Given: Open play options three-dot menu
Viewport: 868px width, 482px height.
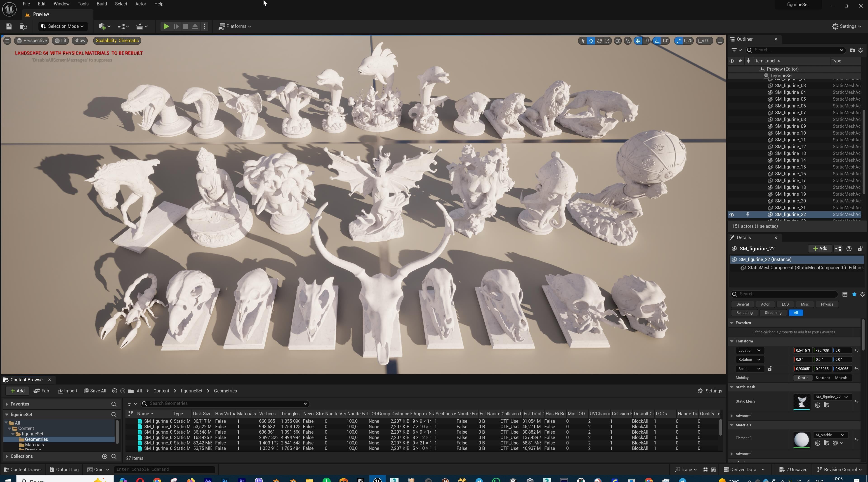Looking at the screenshot, I should pos(205,26).
